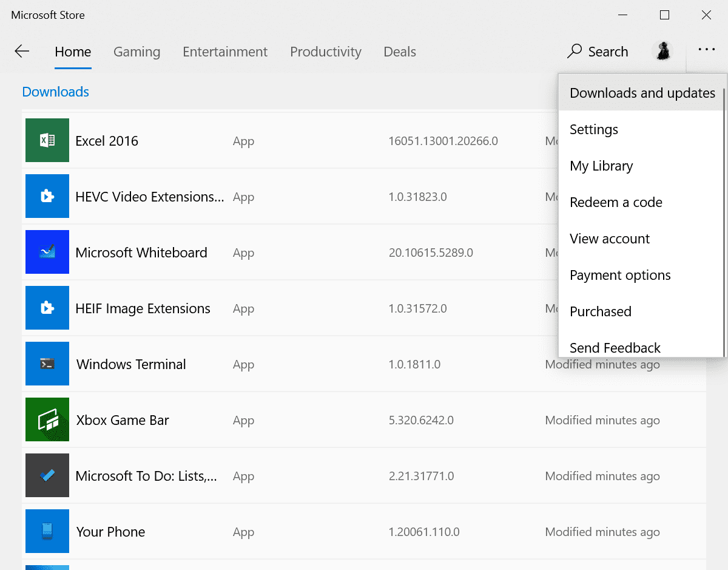Viewport: 728px width, 570px height.
Task: Click the Your Phone app icon
Action: [47, 531]
